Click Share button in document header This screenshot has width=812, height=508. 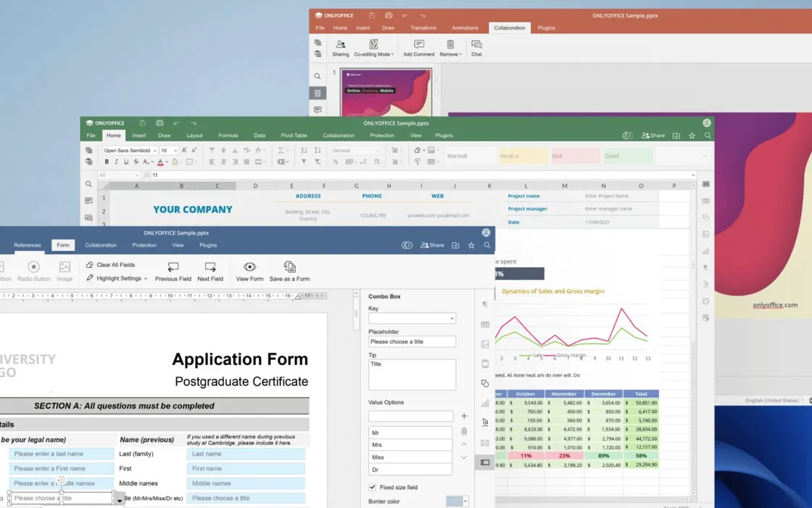[x=432, y=245]
